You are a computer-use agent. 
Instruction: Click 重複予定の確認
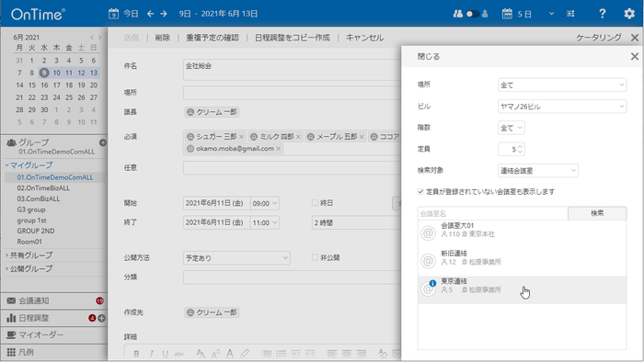click(x=212, y=38)
